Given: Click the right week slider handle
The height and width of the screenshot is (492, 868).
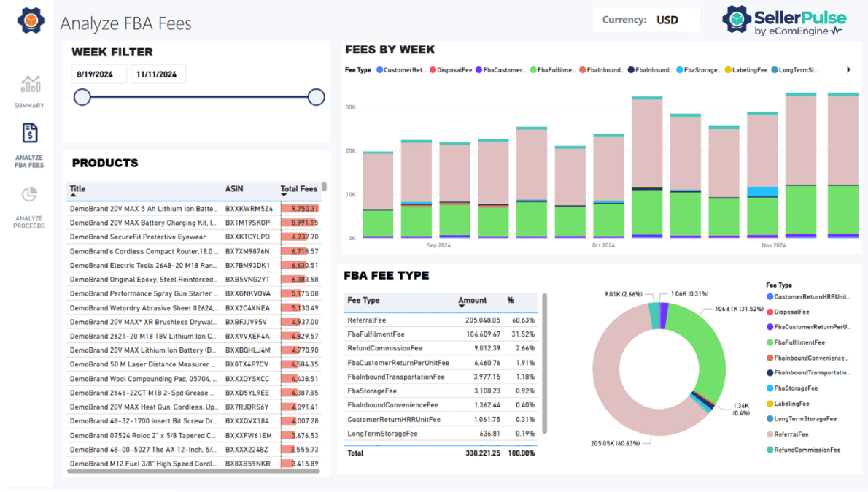Looking at the screenshot, I should [316, 97].
